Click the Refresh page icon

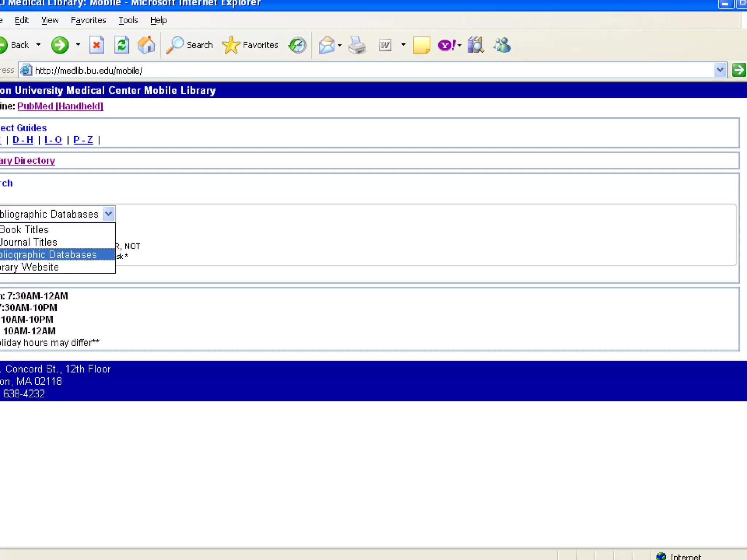(121, 45)
